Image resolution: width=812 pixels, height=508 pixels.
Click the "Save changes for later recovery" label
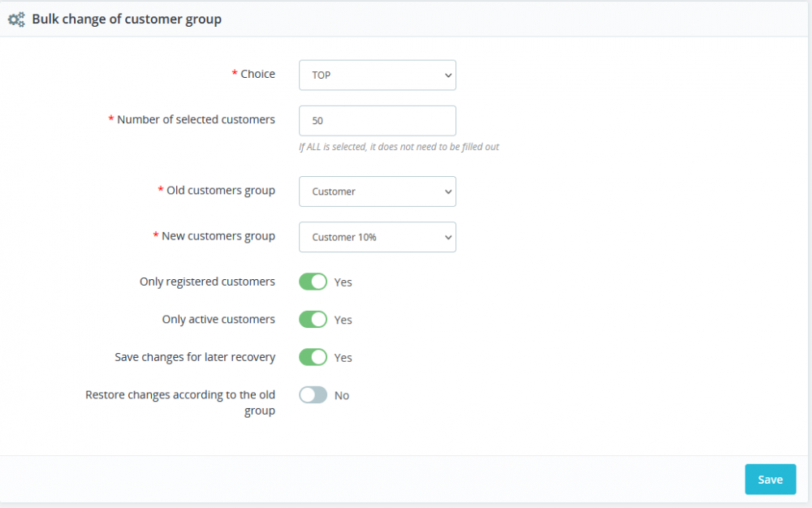(x=195, y=357)
